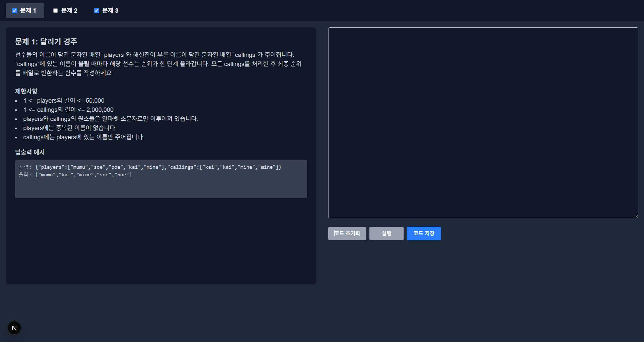Viewport: 644px width, 342px height.
Task: Switch to the 문제 2 tab label
Action: tap(69, 11)
